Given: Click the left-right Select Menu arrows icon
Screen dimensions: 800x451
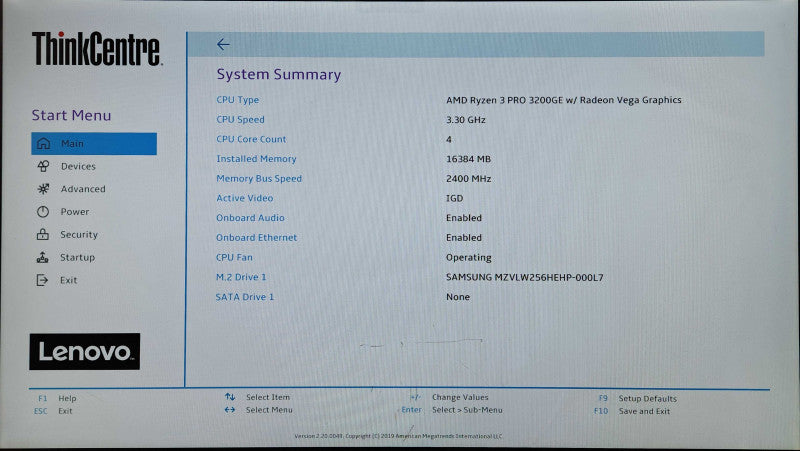Looking at the screenshot, I should pos(230,410).
